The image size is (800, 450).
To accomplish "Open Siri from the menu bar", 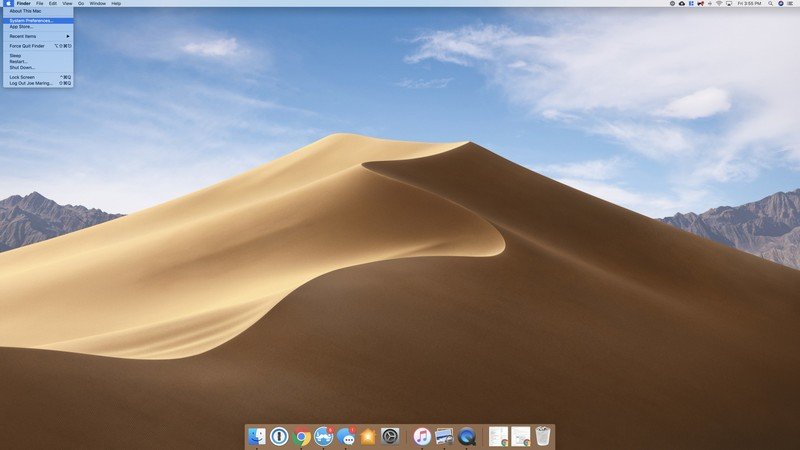I will click(x=781, y=3).
